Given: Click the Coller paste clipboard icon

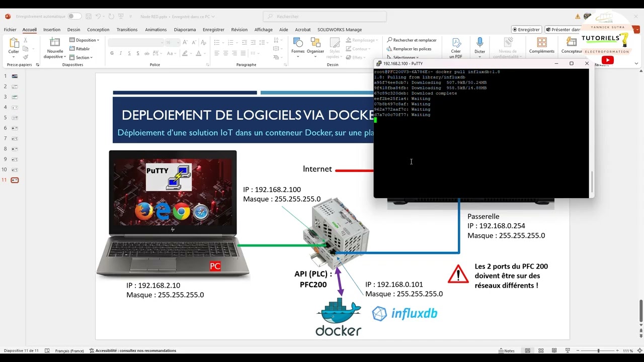Looking at the screenshot, I should pyautogui.click(x=14, y=43).
